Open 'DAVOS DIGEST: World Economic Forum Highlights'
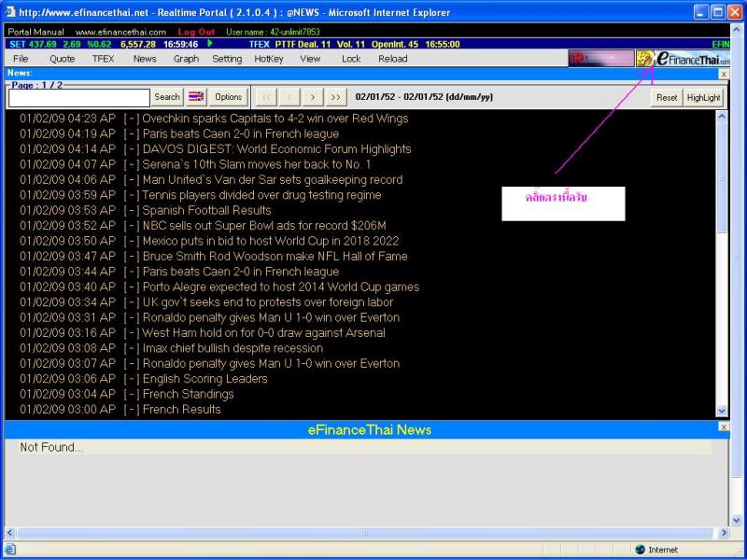The width and height of the screenshot is (747, 560). pyautogui.click(x=276, y=149)
